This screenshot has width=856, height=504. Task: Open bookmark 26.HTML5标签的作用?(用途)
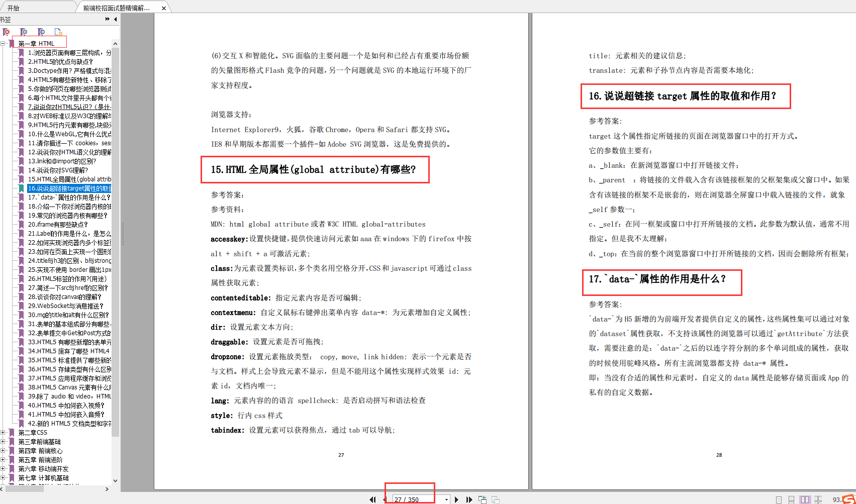pos(67,279)
